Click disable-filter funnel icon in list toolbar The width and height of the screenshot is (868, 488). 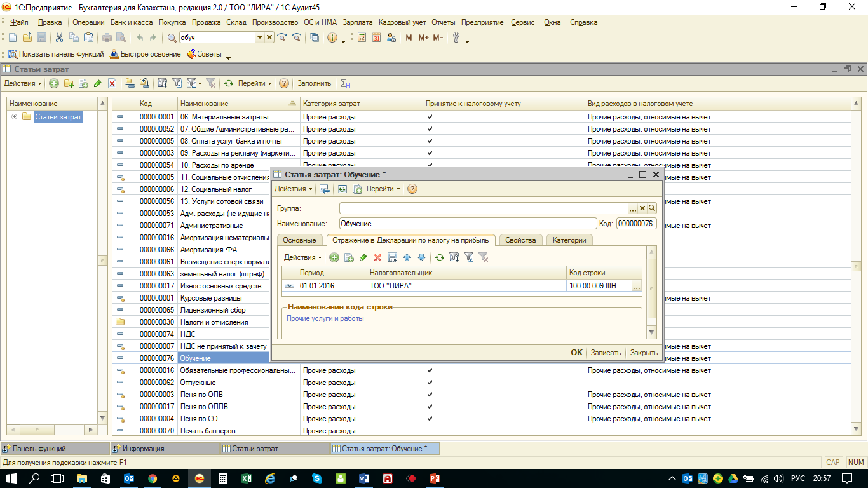tap(212, 83)
